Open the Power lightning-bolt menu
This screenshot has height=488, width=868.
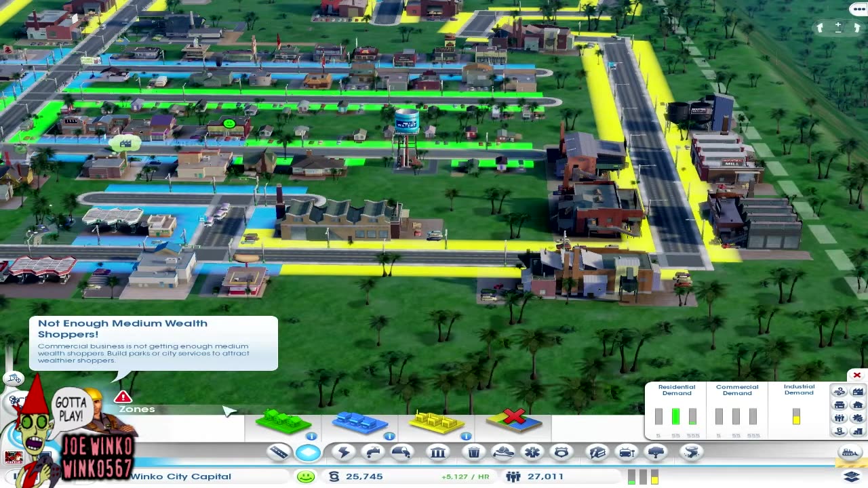tap(344, 452)
